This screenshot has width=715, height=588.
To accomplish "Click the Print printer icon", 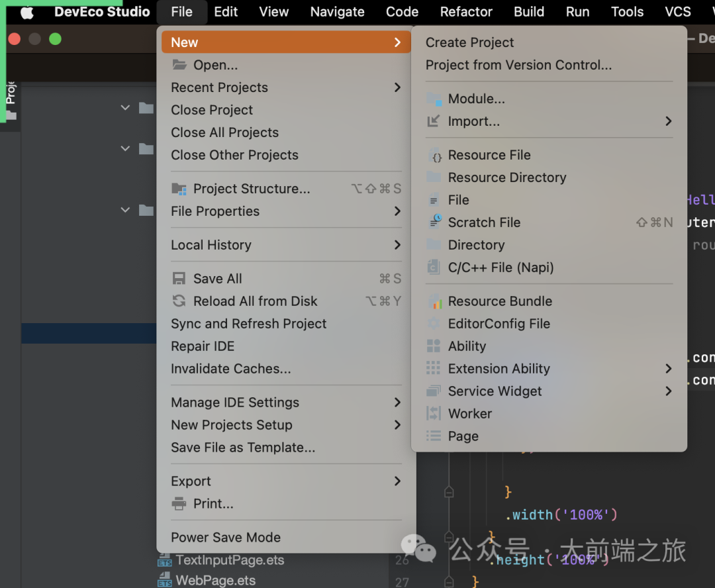I will (179, 504).
